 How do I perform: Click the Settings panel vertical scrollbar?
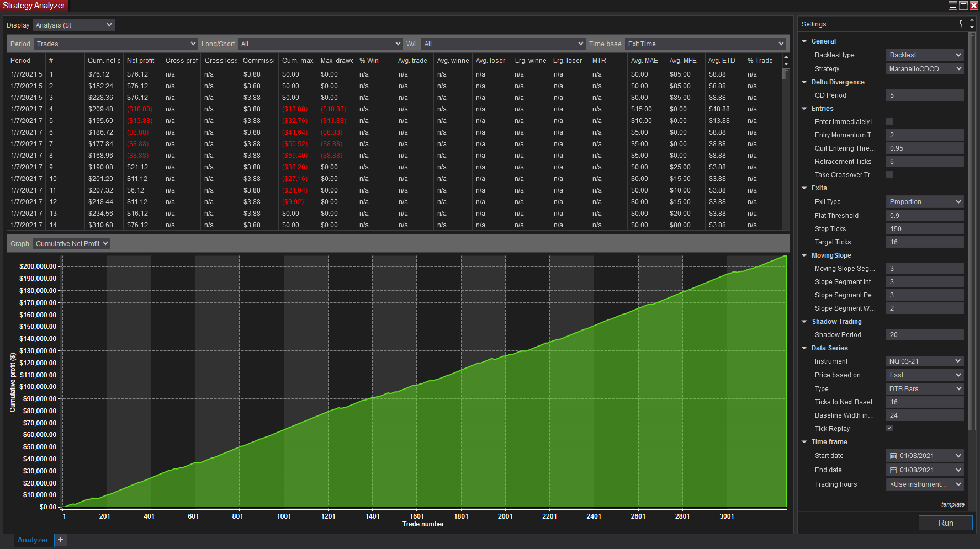tap(972, 231)
